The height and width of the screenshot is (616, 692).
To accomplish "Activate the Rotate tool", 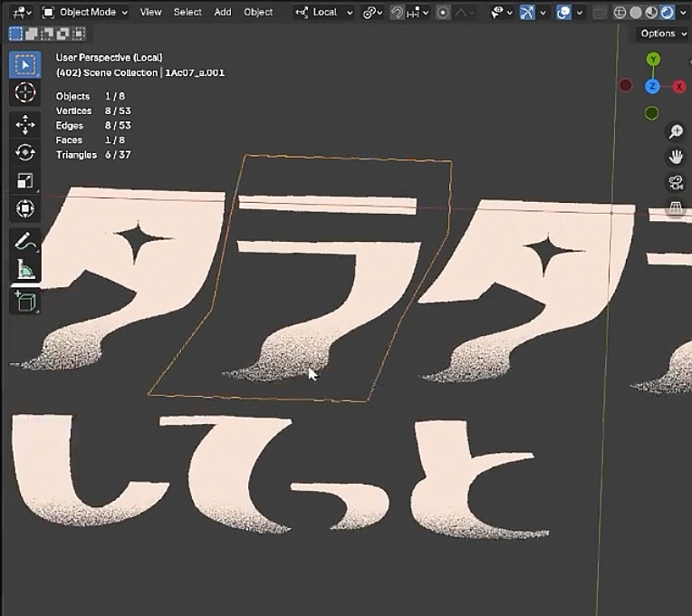I will point(25,152).
